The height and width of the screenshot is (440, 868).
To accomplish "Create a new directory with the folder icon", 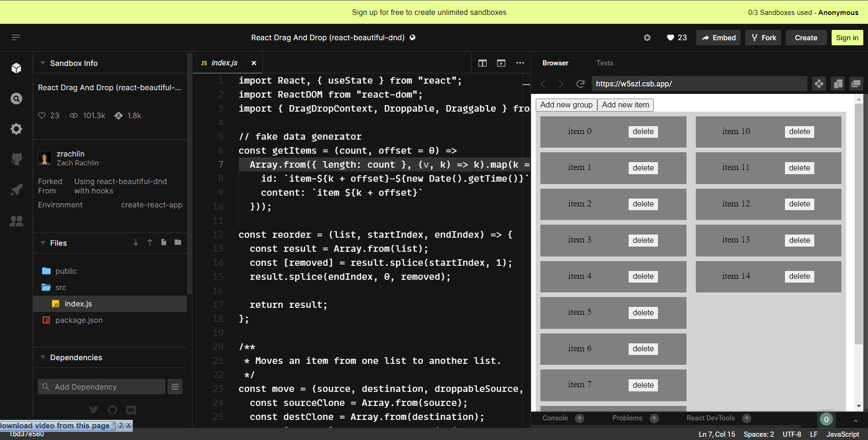I will coord(178,242).
